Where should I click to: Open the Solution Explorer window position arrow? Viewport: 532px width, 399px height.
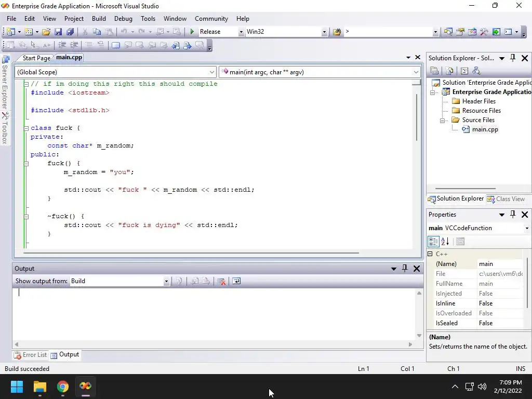tap(502, 58)
